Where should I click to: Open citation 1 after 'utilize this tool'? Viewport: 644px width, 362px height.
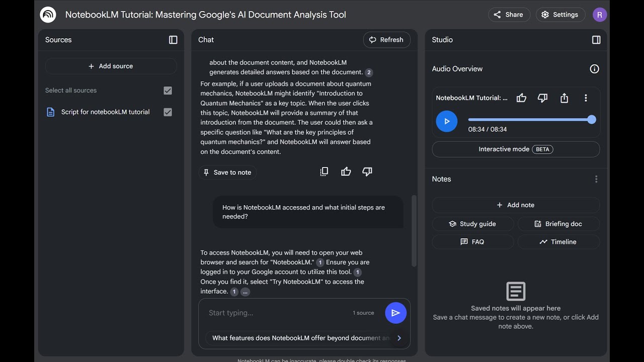[x=357, y=272]
